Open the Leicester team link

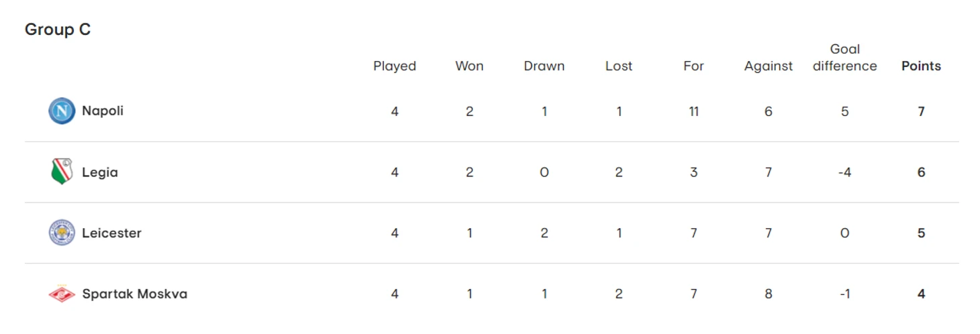[111, 233]
